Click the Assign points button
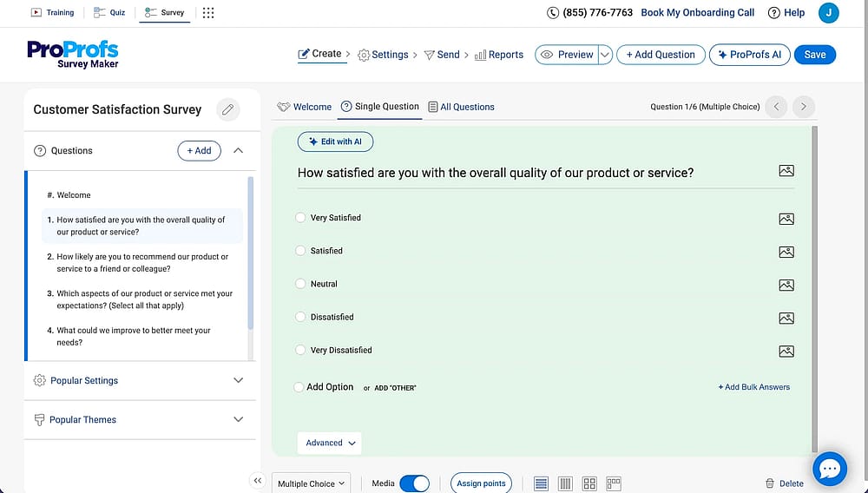868x493 pixels. point(481,483)
